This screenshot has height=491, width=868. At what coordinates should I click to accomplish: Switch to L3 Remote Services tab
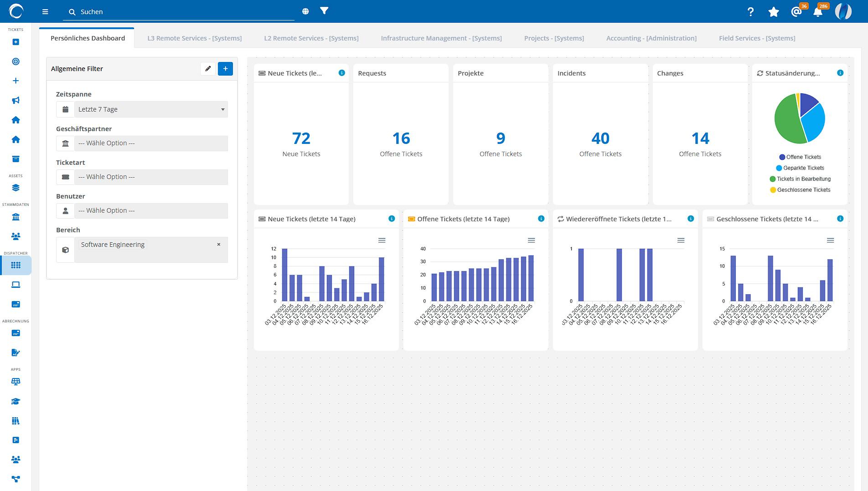point(195,38)
